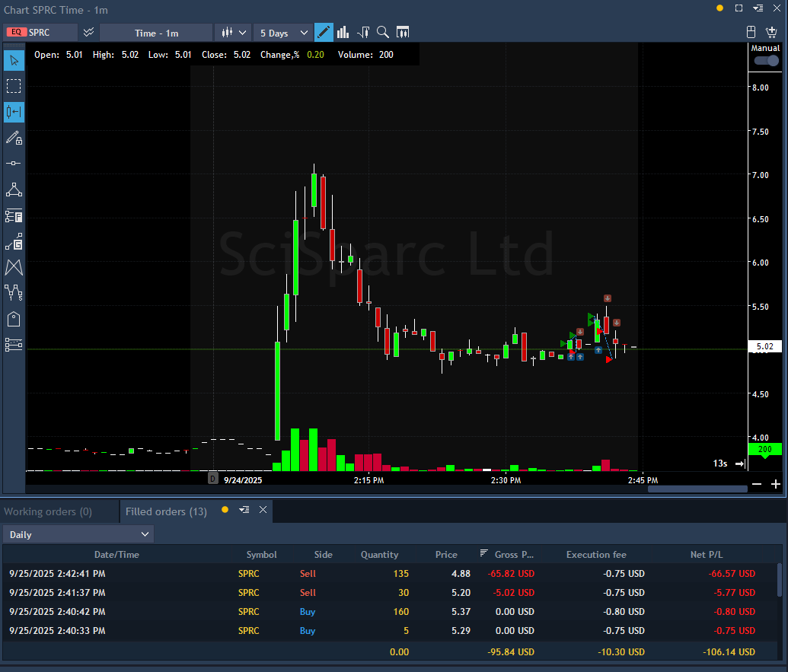Maximize the chart window
The image size is (788, 672).
tap(739, 8)
